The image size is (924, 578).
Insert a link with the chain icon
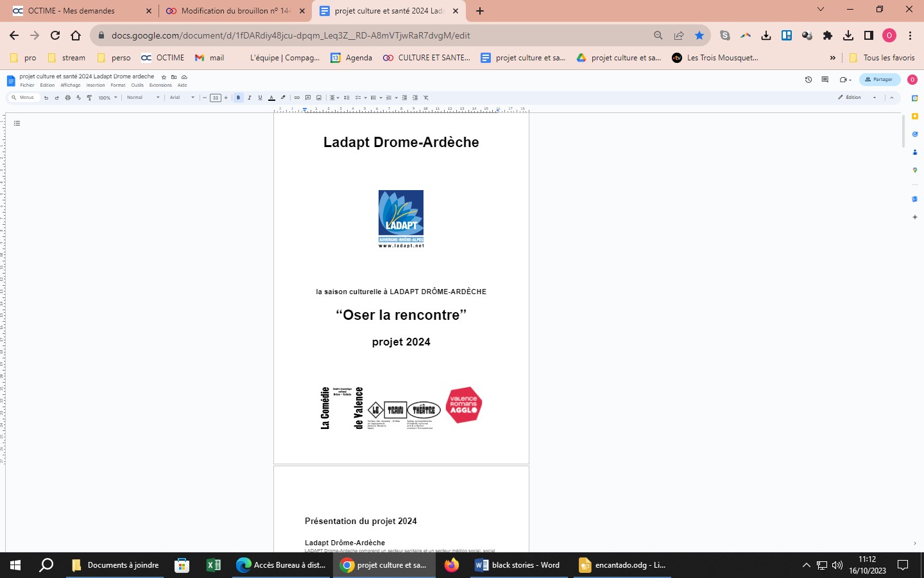pos(296,98)
